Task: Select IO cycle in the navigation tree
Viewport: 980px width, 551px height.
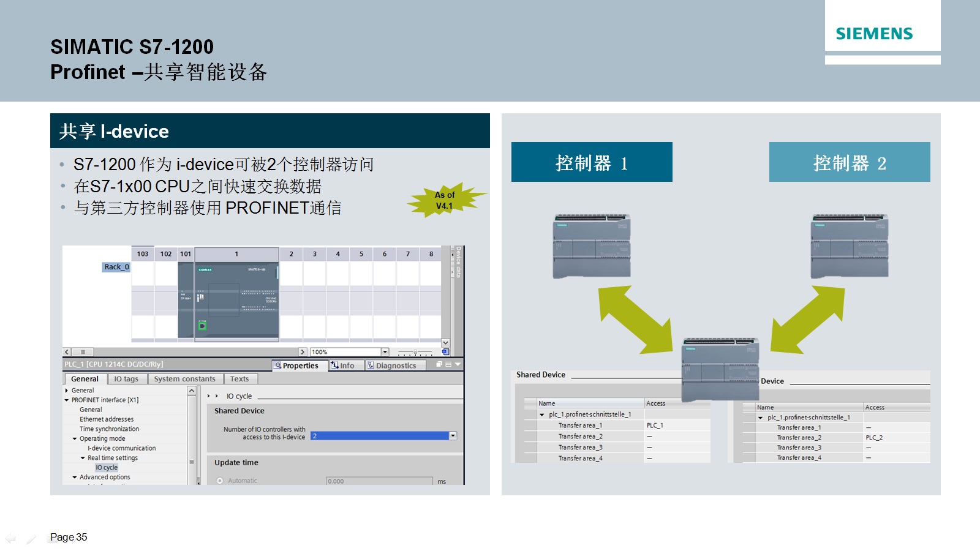Action: pyautogui.click(x=107, y=468)
